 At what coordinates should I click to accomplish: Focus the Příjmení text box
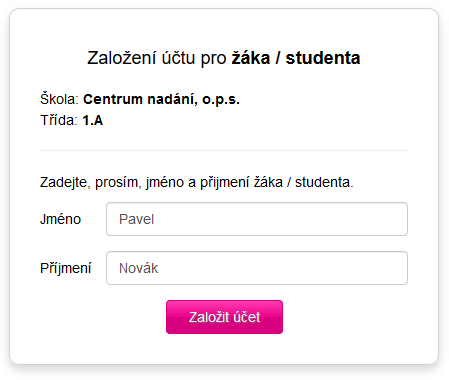[257, 268]
